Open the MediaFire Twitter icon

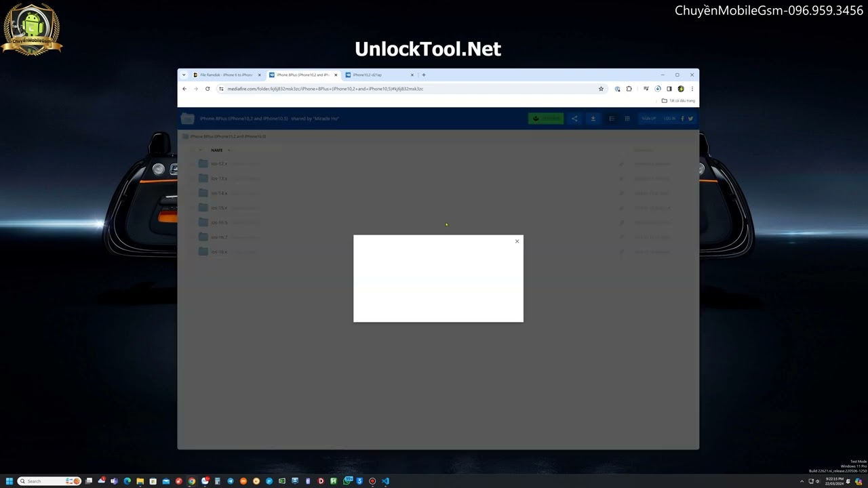pyautogui.click(x=690, y=119)
